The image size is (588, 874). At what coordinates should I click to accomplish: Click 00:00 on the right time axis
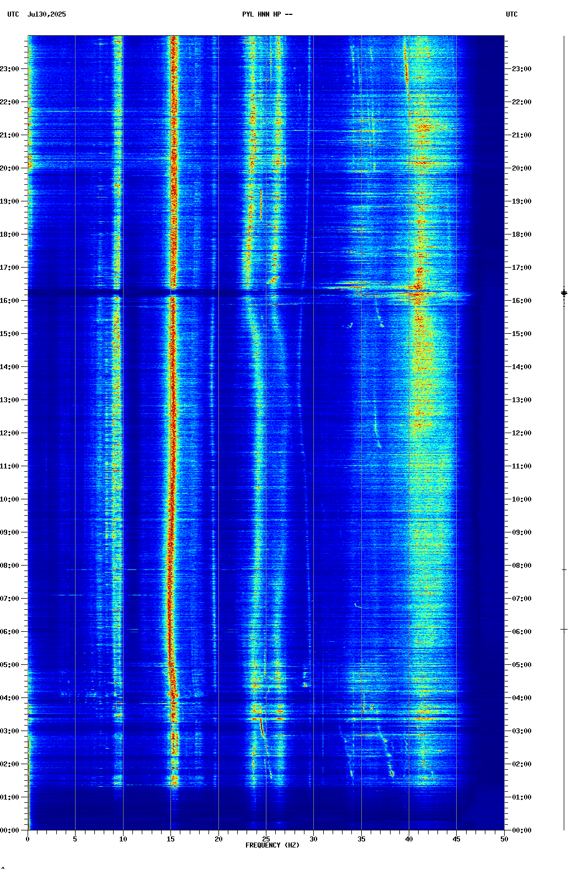(522, 830)
